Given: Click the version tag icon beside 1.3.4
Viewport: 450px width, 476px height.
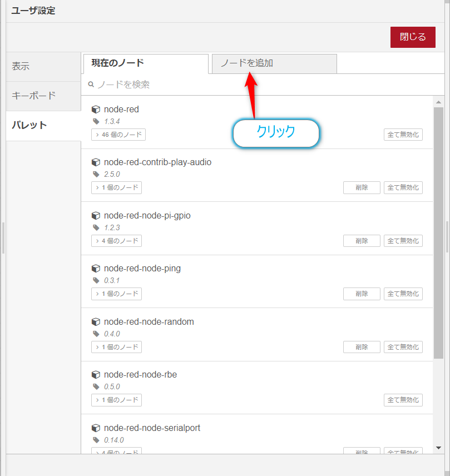Looking at the screenshot, I should pyautogui.click(x=96, y=121).
